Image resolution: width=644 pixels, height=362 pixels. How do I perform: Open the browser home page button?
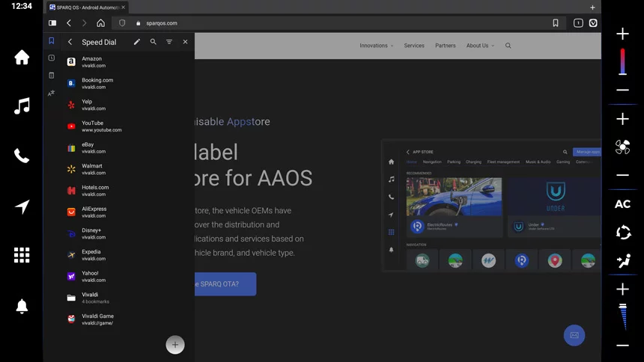pyautogui.click(x=100, y=23)
